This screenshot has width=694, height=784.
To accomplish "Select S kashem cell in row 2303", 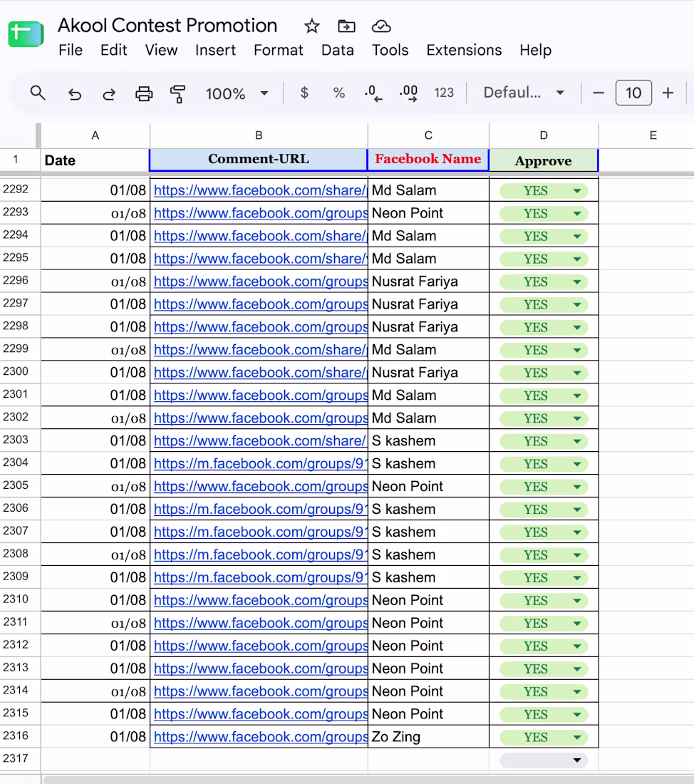I will [428, 441].
